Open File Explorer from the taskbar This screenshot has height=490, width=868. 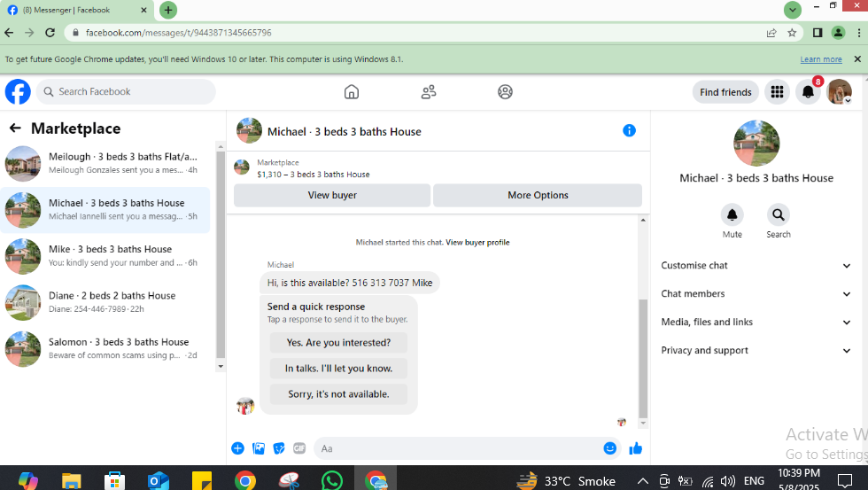coord(72,480)
